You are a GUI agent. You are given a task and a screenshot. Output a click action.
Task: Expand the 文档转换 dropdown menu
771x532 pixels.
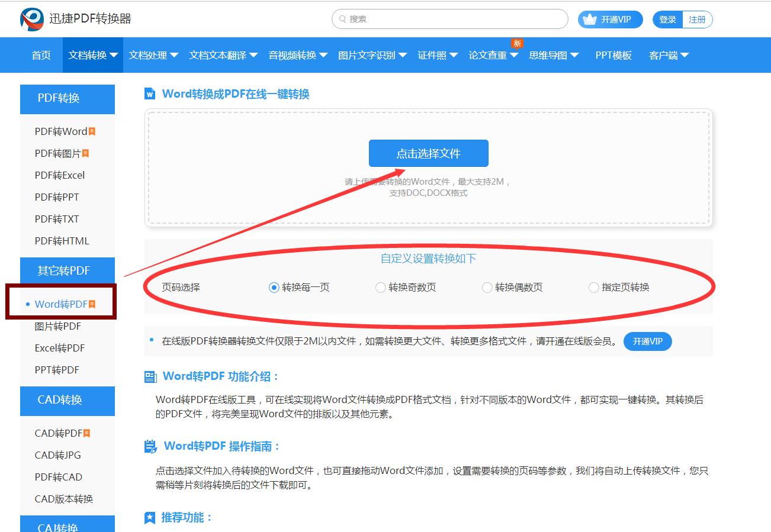point(92,54)
